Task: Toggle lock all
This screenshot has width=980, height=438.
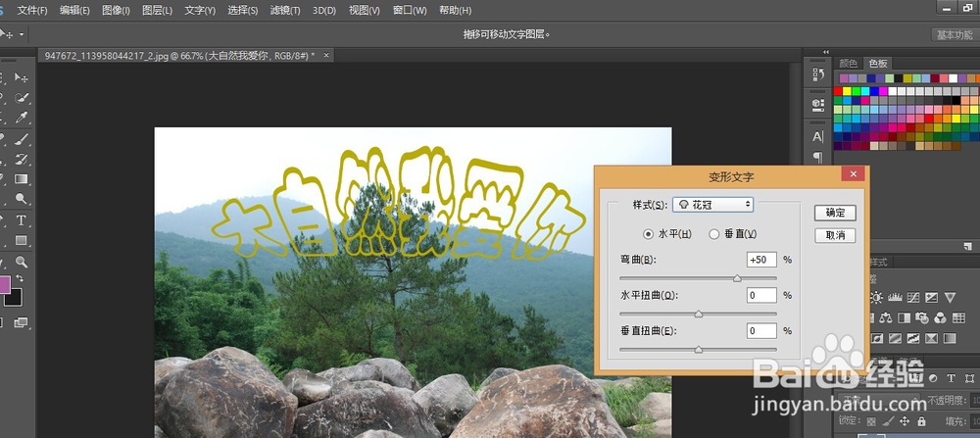Action: [920, 421]
